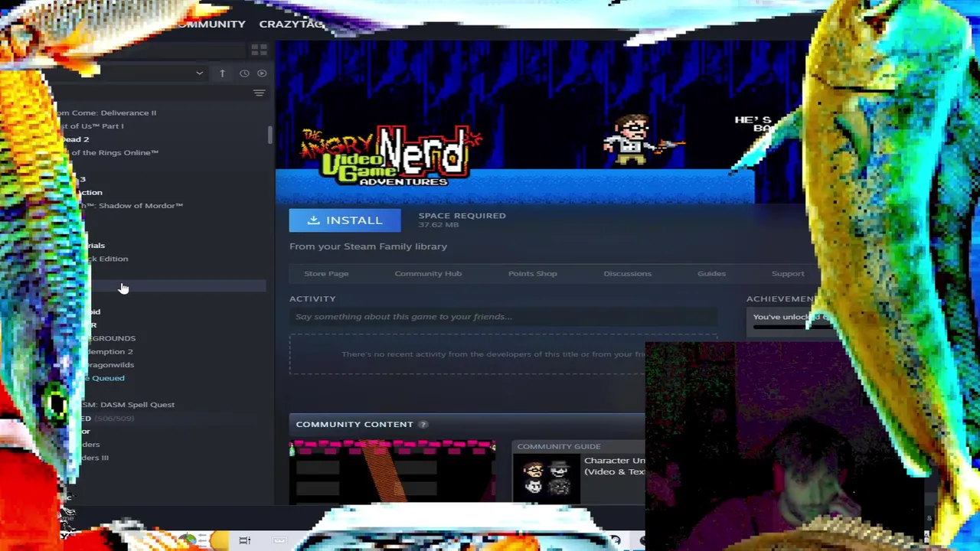Click the library list scrollbar thumb

pyautogui.click(x=269, y=135)
